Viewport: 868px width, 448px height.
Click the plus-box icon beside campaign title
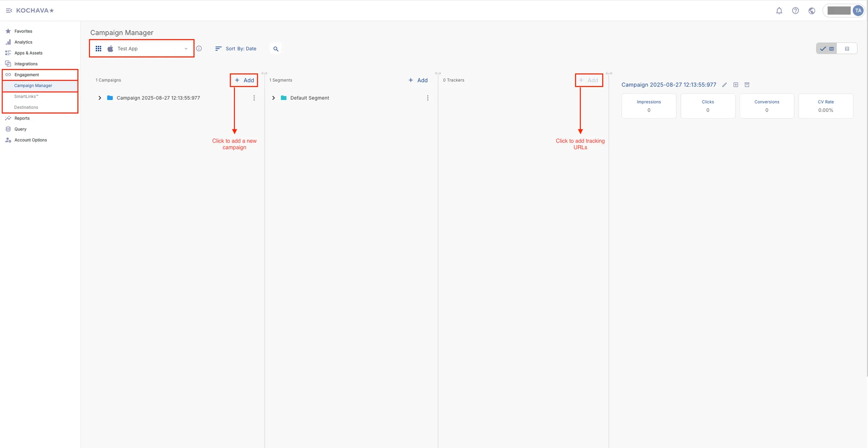(x=736, y=85)
